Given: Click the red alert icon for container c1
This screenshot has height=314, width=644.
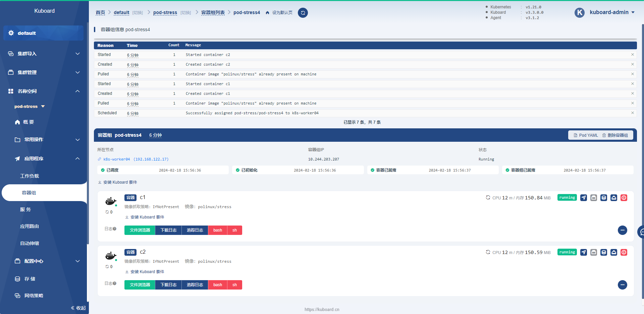Looking at the screenshot, I should (624, 198).
